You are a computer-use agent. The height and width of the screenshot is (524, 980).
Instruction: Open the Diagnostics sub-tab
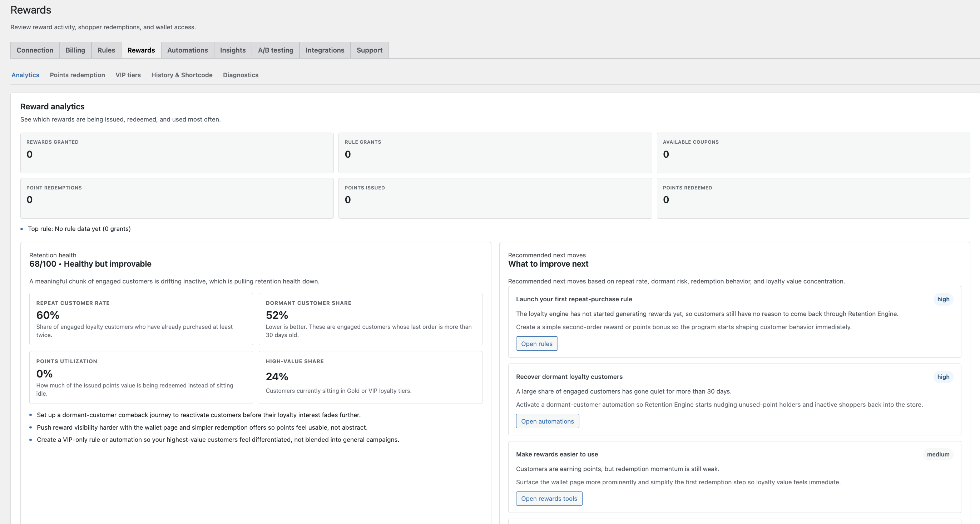(x=241, y=75)
